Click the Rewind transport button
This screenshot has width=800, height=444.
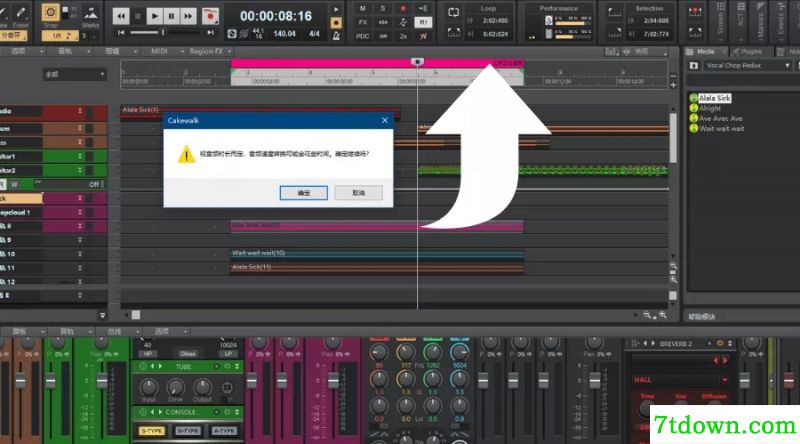click(x=121, y=16)
